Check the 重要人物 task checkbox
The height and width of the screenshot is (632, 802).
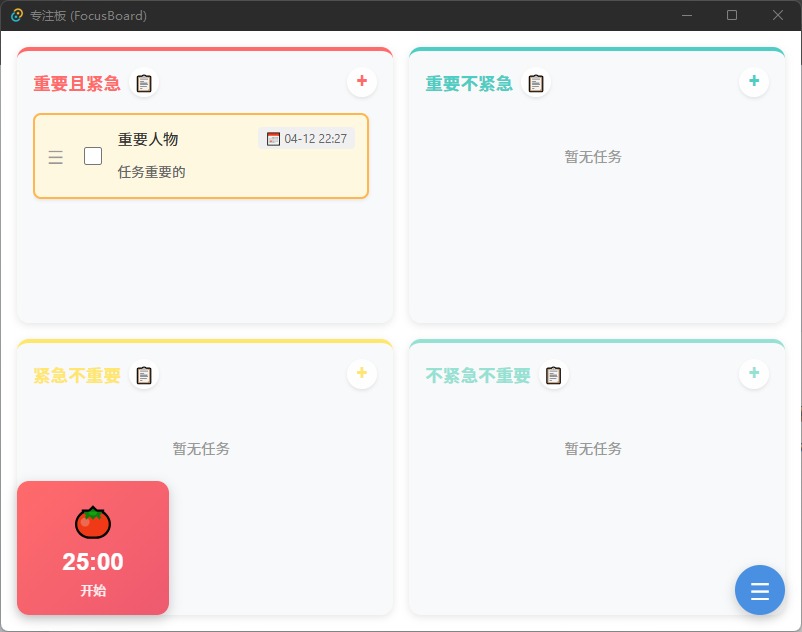tap(93, 156)
